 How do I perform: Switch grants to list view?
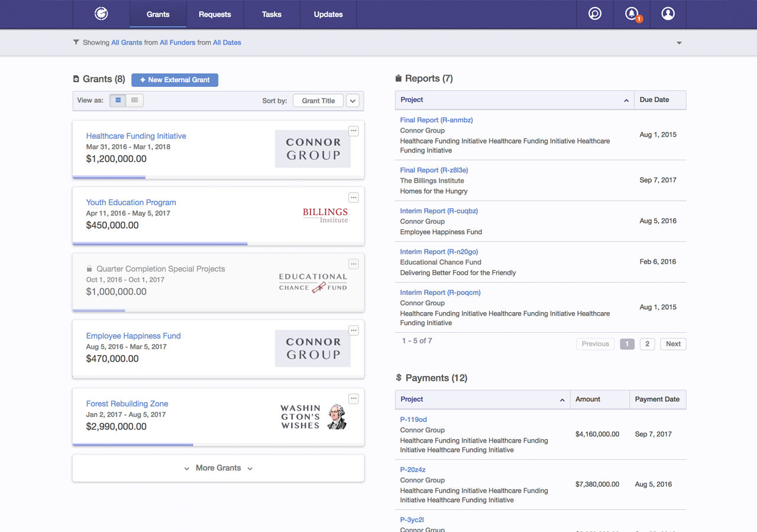pos(118,100)
